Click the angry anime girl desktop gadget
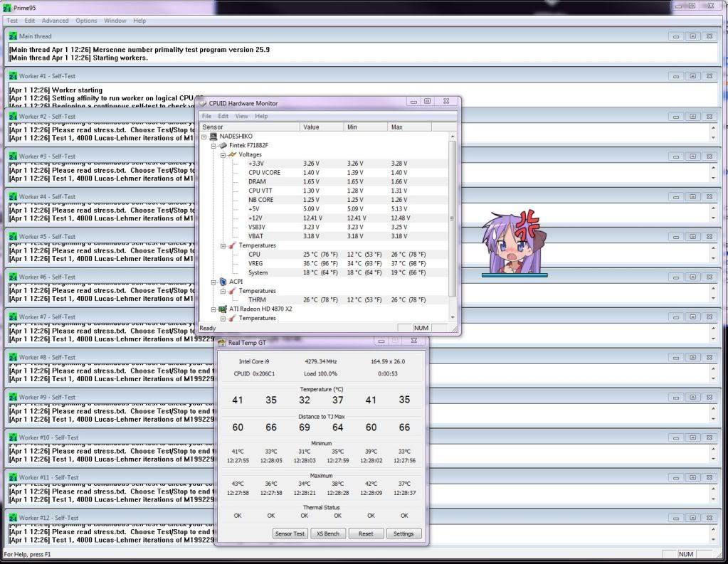 (x=514, y=243)
